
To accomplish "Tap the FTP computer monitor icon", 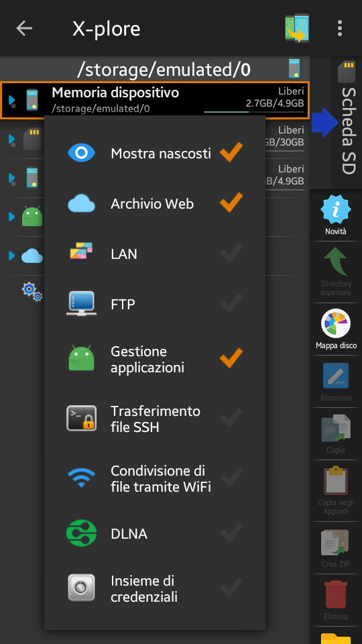I will point(81,304).
